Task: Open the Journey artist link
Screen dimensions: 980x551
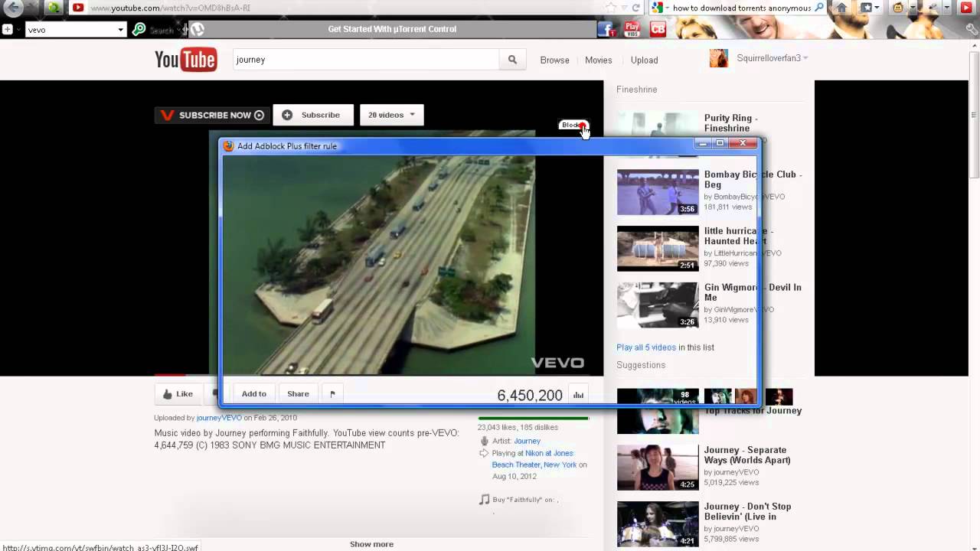Action: coord(528,441)
